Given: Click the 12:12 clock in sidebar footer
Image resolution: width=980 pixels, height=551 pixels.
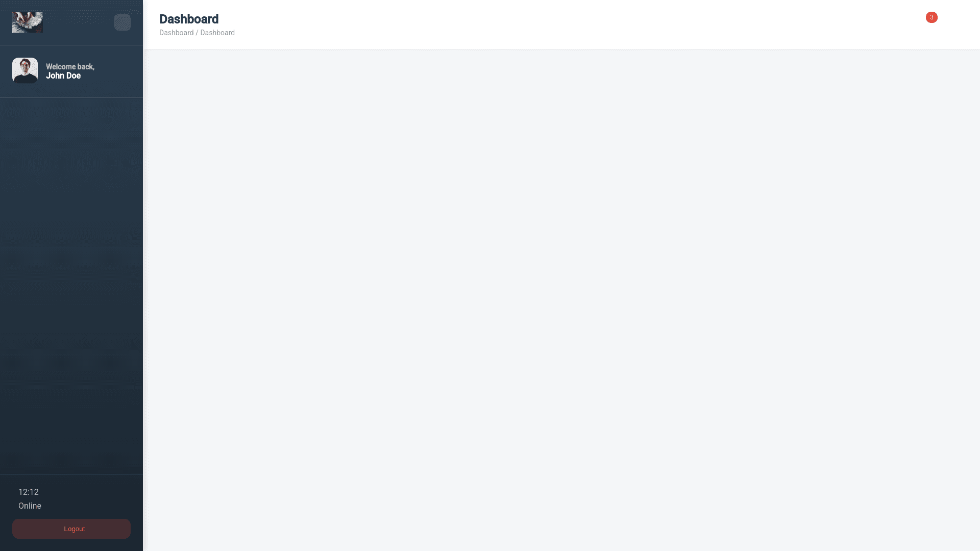Looking at the screenshot, I should point(29,492).
